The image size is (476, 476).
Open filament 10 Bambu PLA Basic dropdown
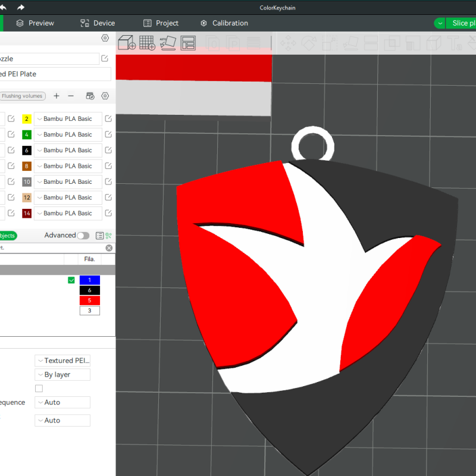click(x=68, y=181)
